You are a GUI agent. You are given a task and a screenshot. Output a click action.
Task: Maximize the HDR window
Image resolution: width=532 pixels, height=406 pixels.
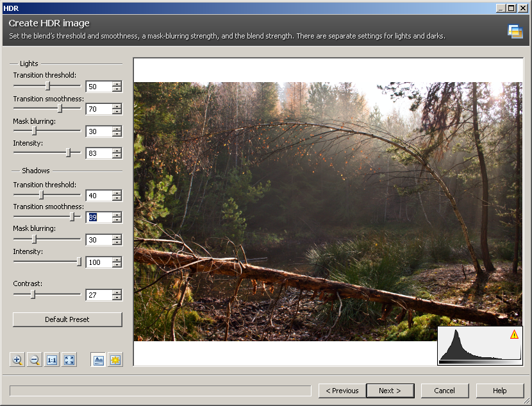pos(512,8)
